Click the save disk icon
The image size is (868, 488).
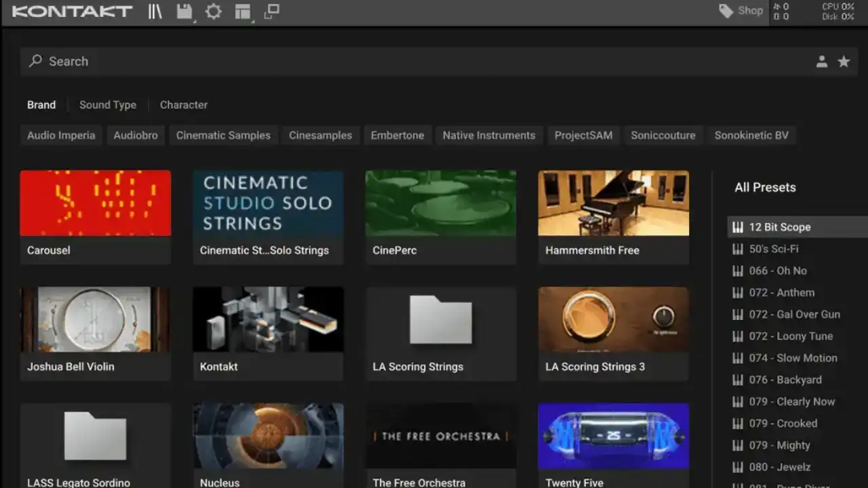tap(184, 12)
